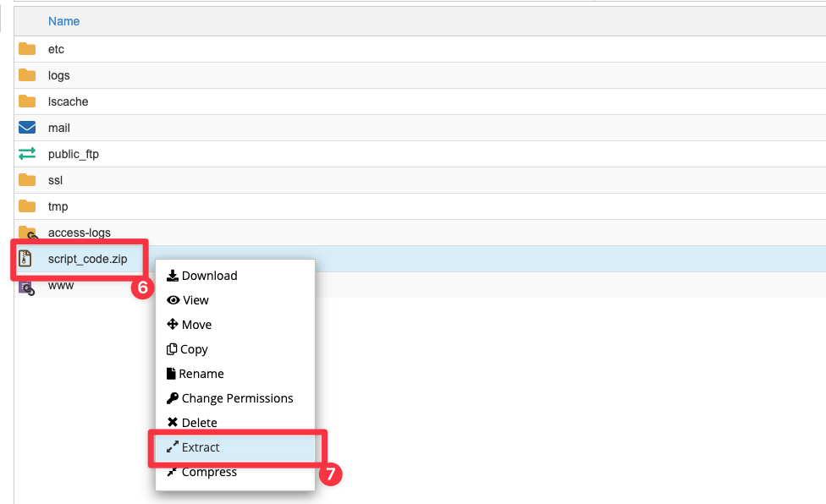Click the logs folder icon
This screenshot has height=504, width=826.
point(27,75)
